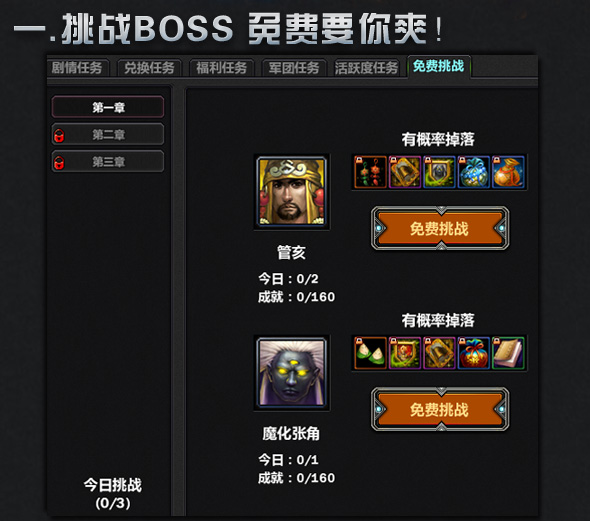Click 免费挑战 button for 管亥
Image resolution: width=590 pixels, height=521 pixels.
[440, 228]
